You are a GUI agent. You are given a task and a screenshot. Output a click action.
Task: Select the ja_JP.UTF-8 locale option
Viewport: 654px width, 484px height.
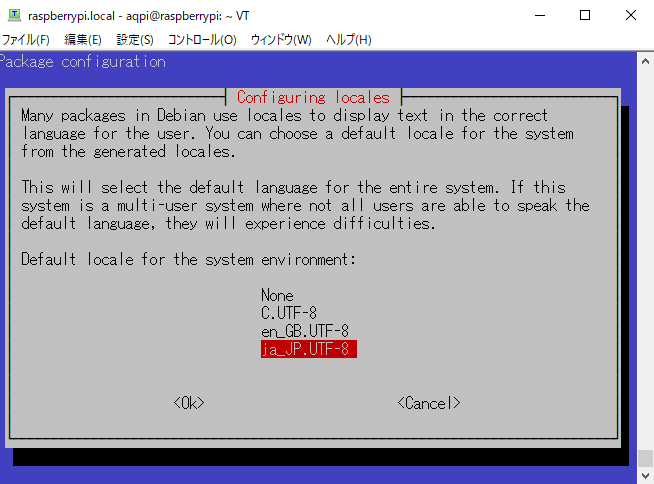click(309, 349)
